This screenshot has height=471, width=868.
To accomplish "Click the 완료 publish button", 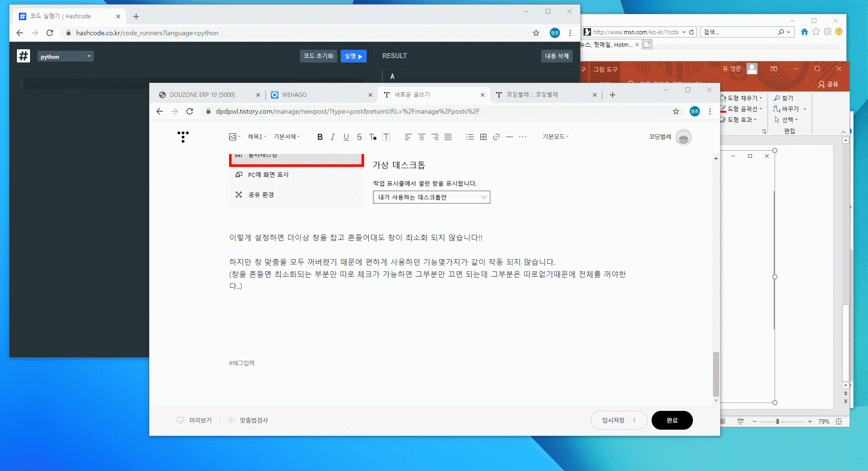I will click(x=672, y=420).
